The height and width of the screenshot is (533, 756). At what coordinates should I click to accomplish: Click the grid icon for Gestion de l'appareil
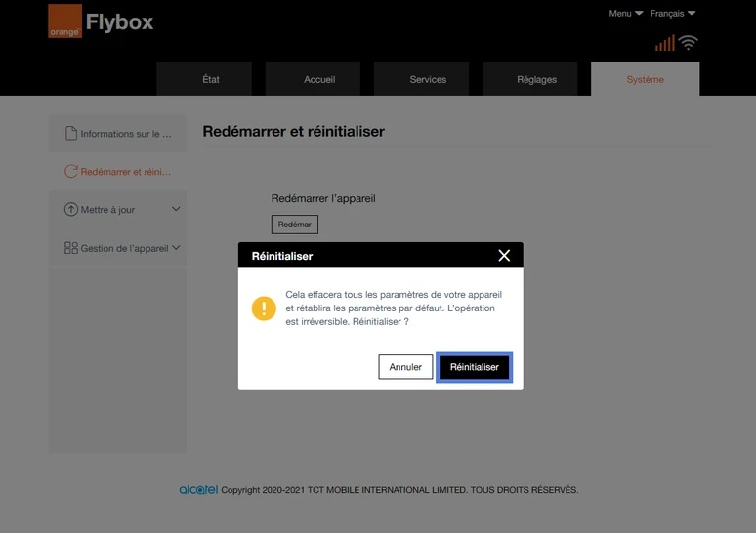71,248
